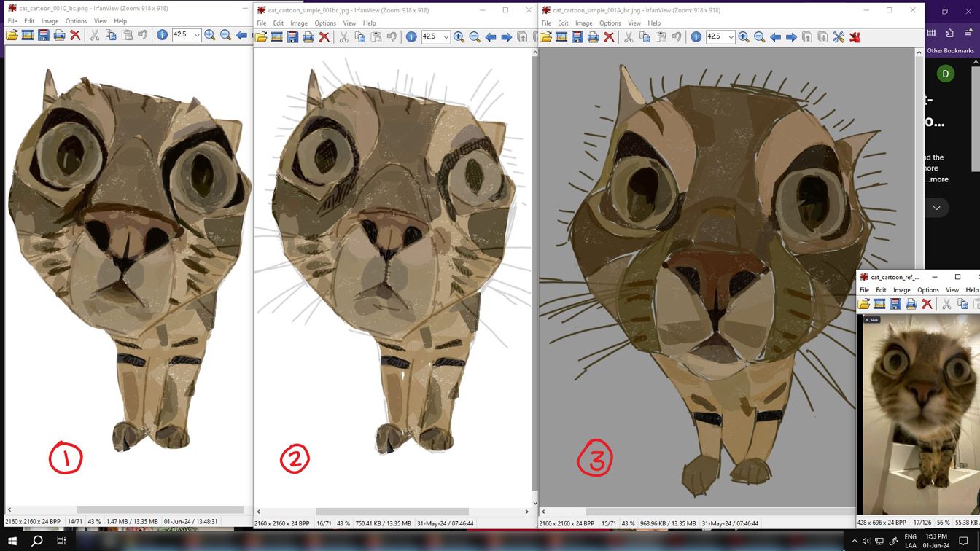Open zoom dropdown in cat_cartoon_simple_001A_bc.jpg window
The image size is (980, 551).
click(x=731, y=36)
